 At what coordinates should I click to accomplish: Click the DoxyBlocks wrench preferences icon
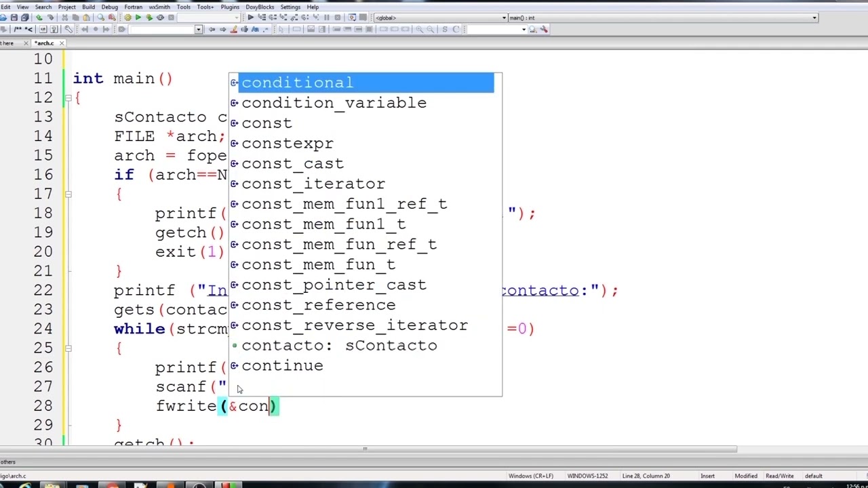[x=68, y=29]
